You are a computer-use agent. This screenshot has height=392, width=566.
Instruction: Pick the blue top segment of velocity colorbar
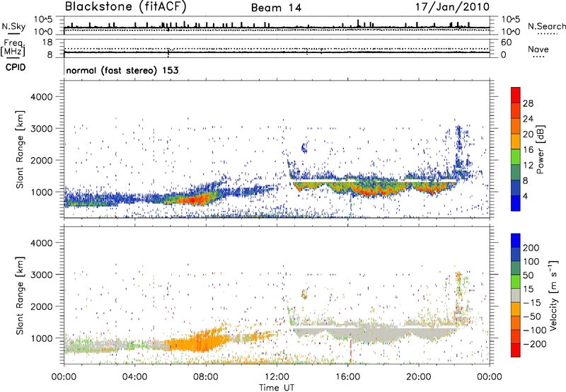[516, 241]
